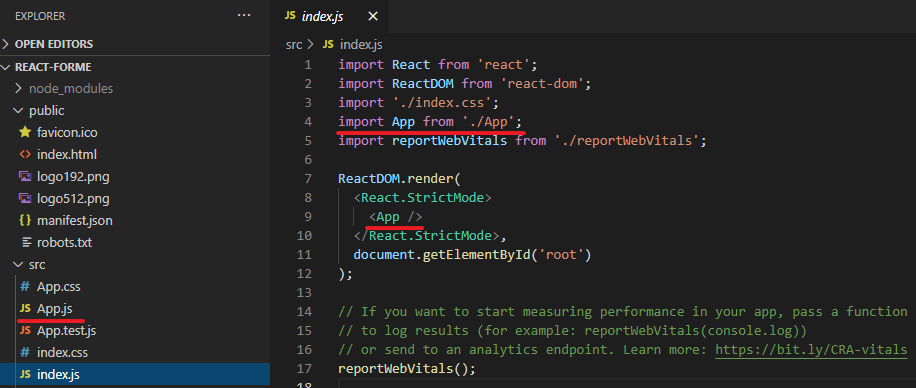Open index.css in the src folder

click(x=62, y=353)
